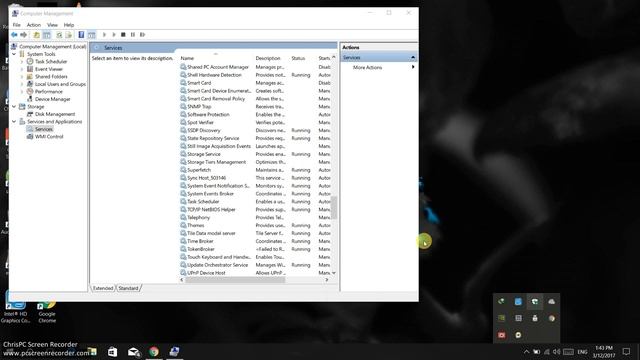Select the TokenBroker service row
Screen dimensions: 640x360
(x=255, y=249)
